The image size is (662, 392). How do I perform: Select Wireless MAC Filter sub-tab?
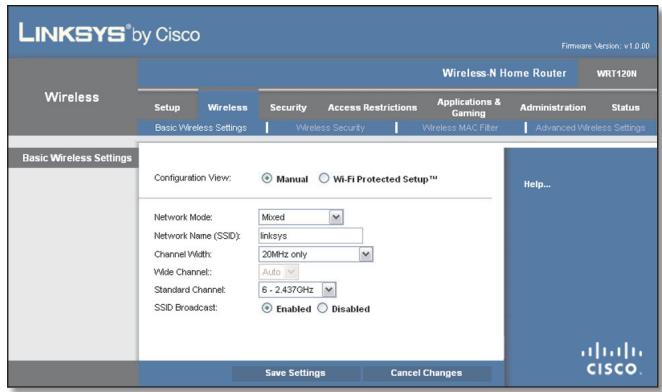[x=460, y=128]
